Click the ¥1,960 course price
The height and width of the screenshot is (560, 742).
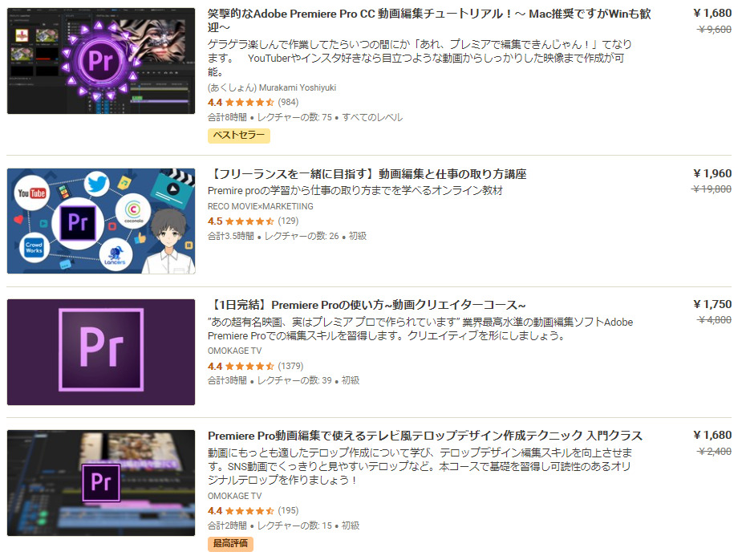(x=712, y=174)
